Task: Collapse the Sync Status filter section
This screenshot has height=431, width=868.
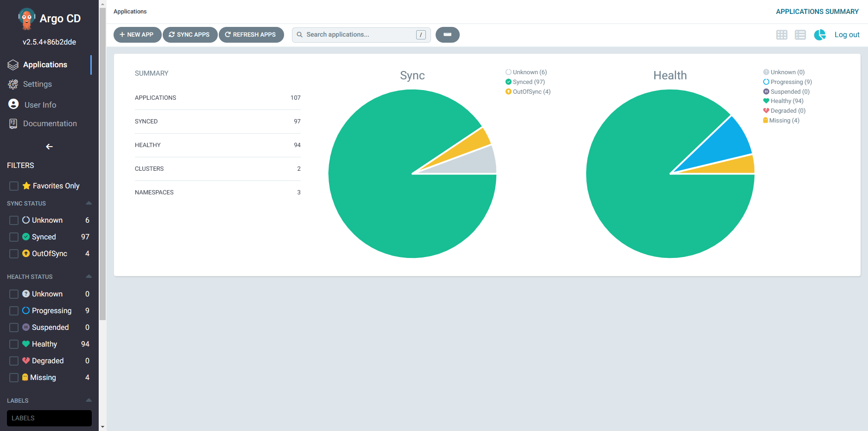Action: point(89,203)
